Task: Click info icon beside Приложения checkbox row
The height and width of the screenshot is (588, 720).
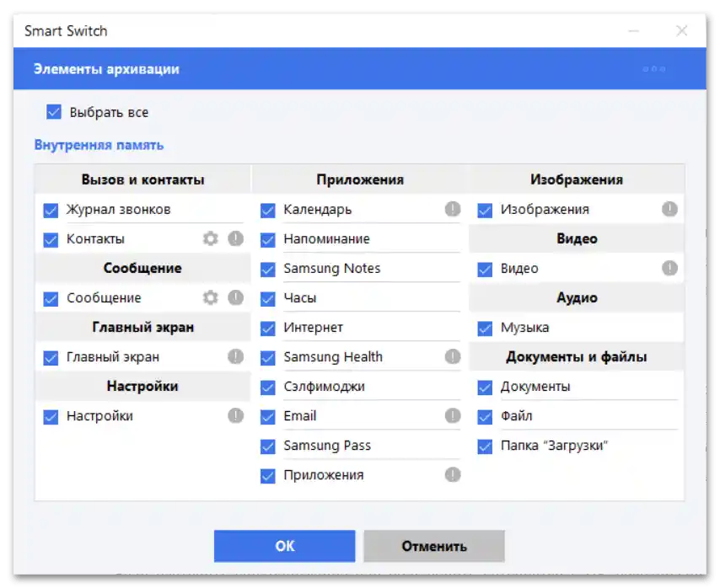Action: pyautogui.click(x=453, y=475)
